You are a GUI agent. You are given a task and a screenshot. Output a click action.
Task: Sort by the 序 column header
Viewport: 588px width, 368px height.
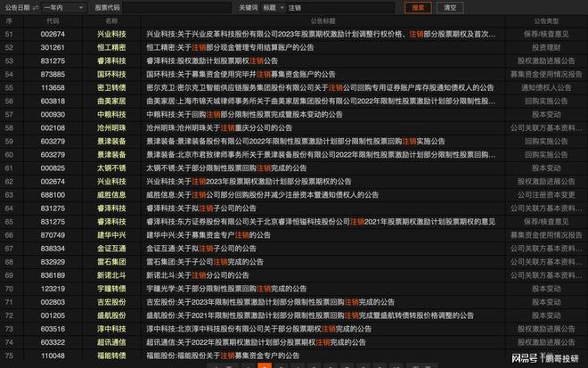tap(9, 21)
